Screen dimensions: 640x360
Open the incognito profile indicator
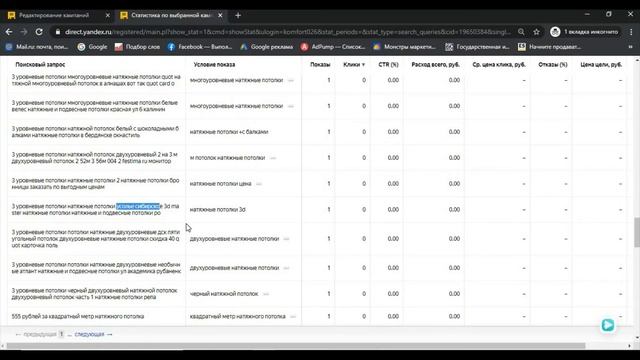[584, 32]
